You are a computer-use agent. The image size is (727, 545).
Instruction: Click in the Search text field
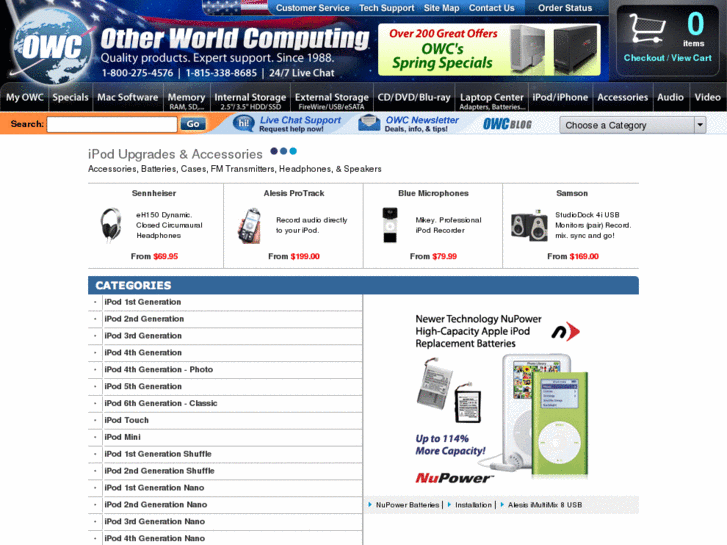click(112, 124)
